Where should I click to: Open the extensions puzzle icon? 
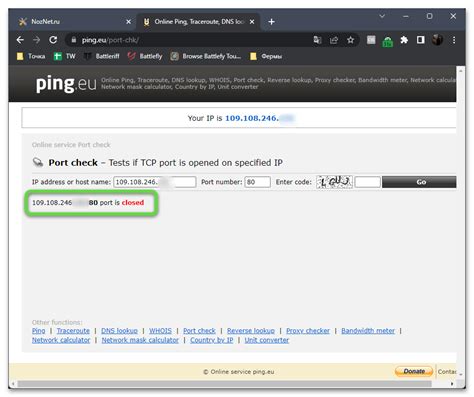(404, 40)
